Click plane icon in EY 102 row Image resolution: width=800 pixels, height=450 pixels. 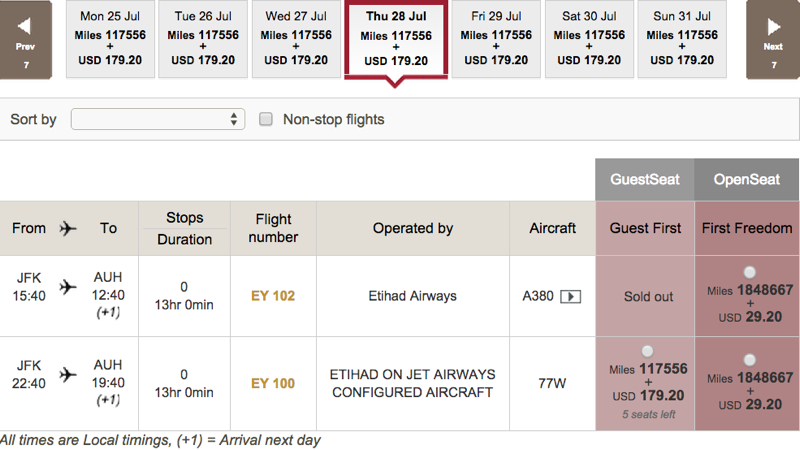(x=68, y=287)
